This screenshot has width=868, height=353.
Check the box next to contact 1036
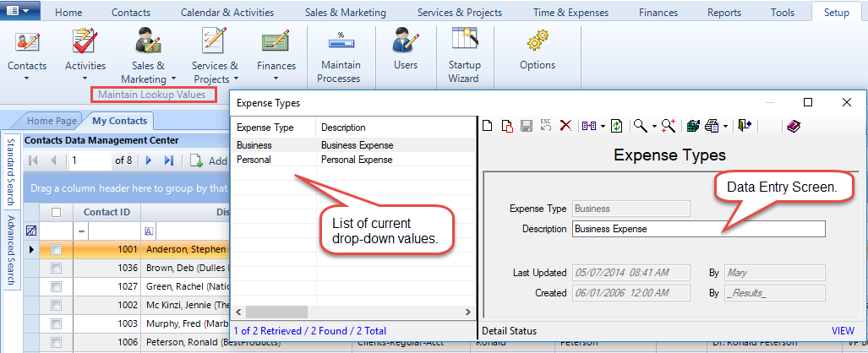pyautogui.click(x=56, y=269)
